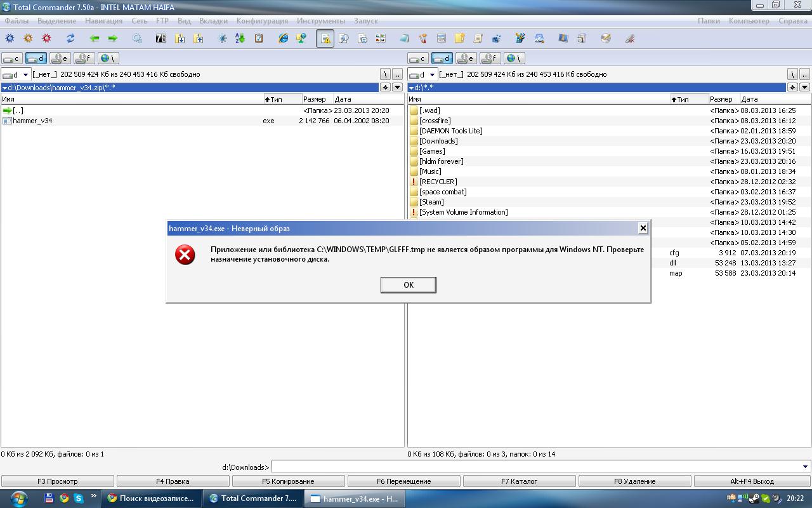Go forward with the green right arrow
Viewport: 812px width, 508px height.
[x=112, y=39]
